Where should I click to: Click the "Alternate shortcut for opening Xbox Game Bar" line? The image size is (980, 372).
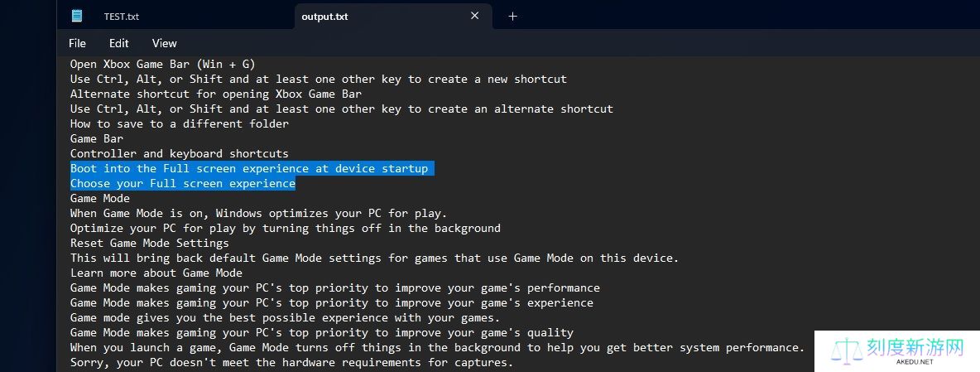tap(215, 94)
